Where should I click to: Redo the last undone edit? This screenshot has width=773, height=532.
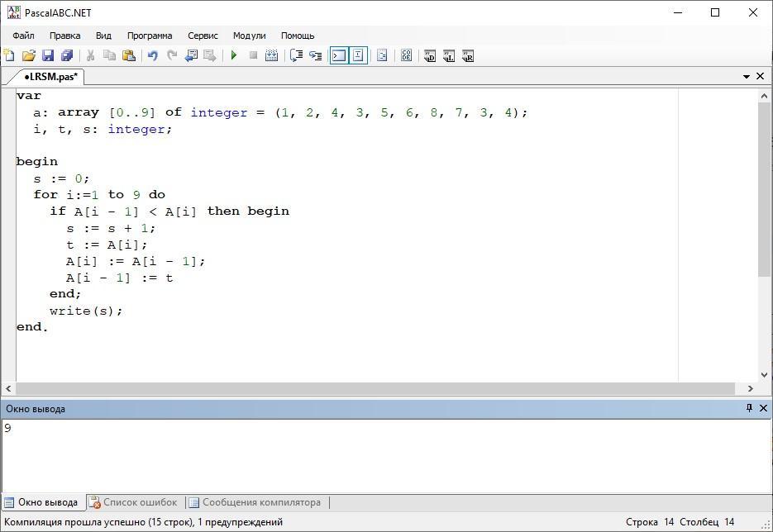coord(172,55)
